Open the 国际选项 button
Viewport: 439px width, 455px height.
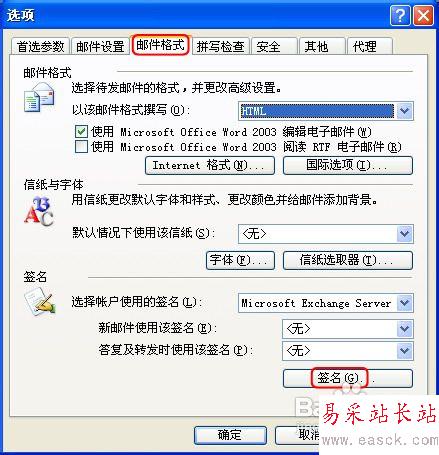click(348, 165)
